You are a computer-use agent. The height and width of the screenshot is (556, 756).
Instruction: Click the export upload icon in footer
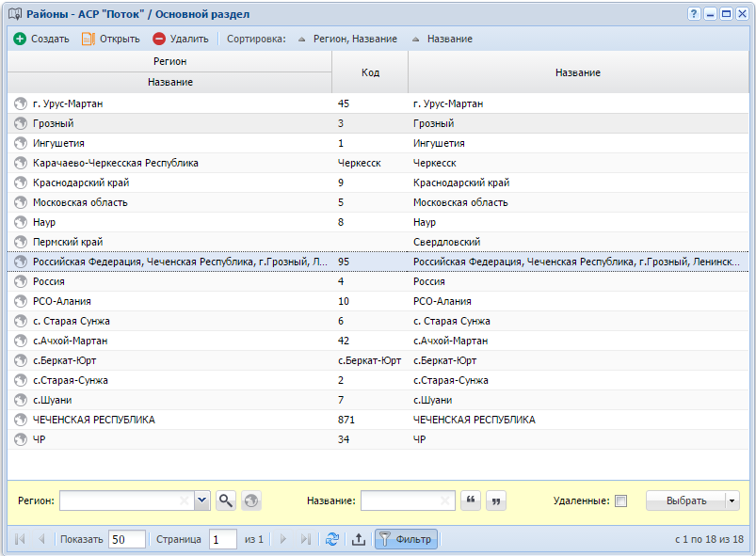coord(359,539)
